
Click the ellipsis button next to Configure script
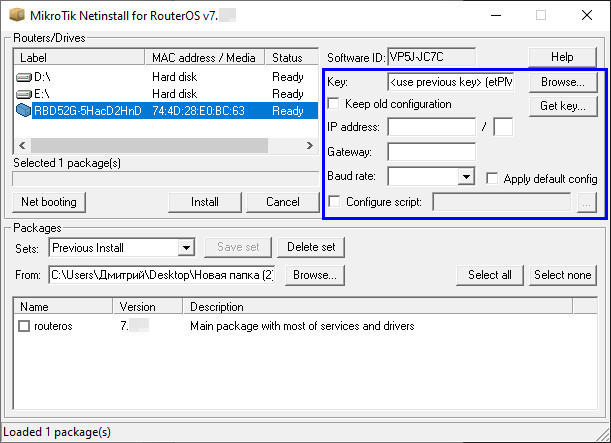tap(587, 202)
